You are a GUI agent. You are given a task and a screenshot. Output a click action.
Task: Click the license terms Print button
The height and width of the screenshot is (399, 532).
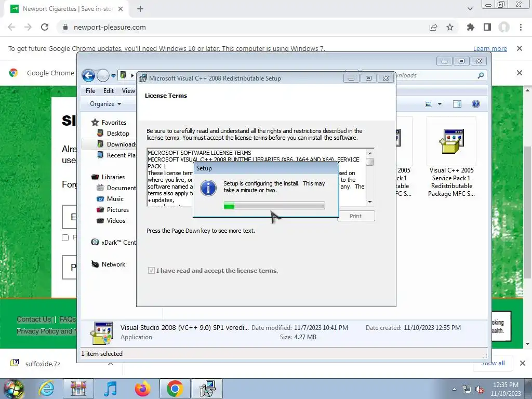355,216
